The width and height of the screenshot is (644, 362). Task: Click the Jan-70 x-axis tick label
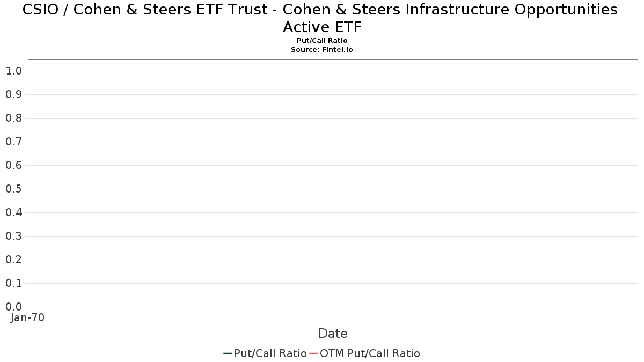click(x=27, y=317)
